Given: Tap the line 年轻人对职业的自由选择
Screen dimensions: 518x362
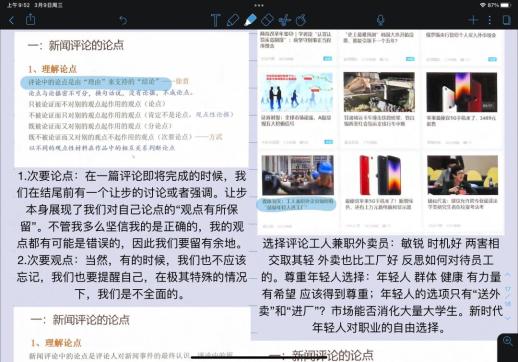Looking at the screenshot, I should (x=379, y=327).
